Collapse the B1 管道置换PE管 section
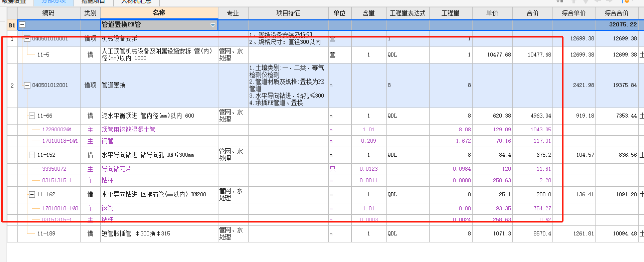 pyautogui.click(x=22, y=25)
